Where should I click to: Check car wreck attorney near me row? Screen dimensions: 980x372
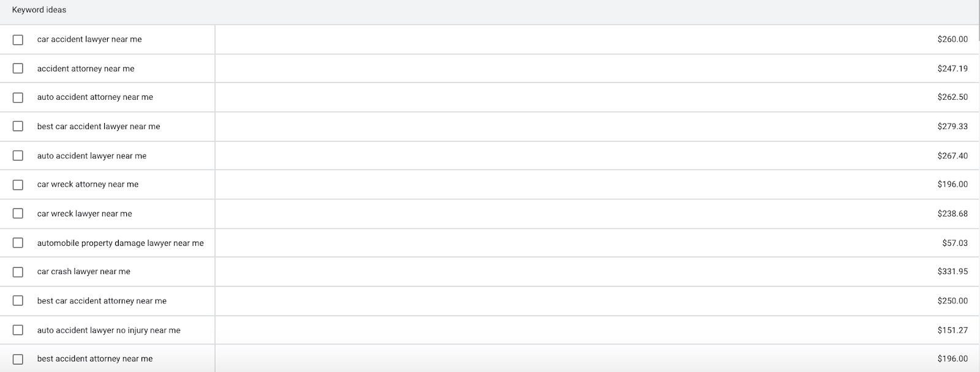[x=18, y=185]
